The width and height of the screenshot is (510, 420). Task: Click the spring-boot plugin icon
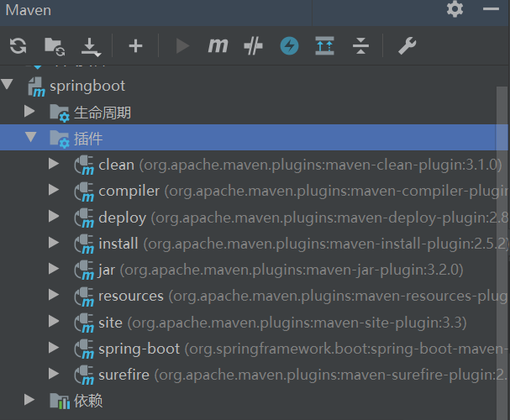pyautogui.click(x=84, y=349)
